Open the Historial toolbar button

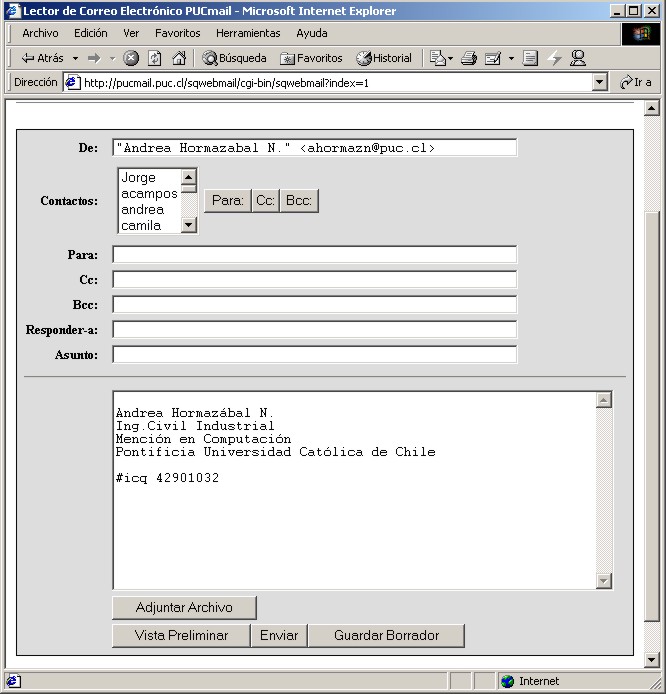click(384, 58)
